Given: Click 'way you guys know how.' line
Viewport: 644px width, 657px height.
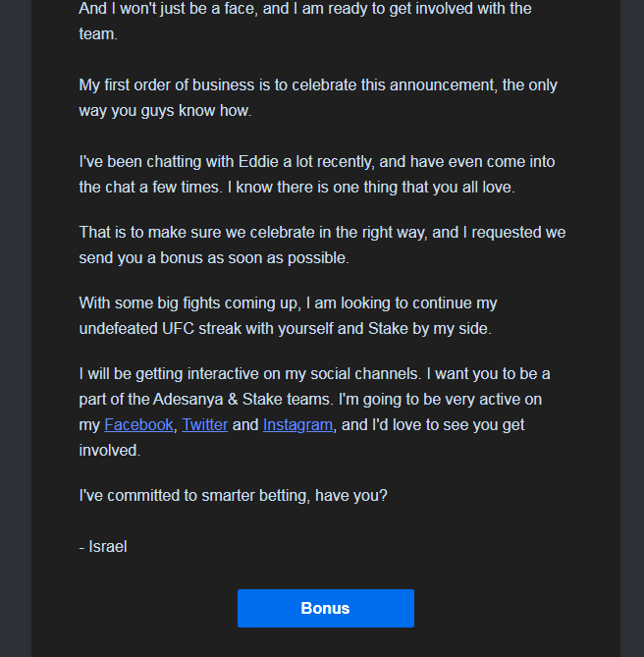Looking at the screenshot, I should (x=165, y=111).
